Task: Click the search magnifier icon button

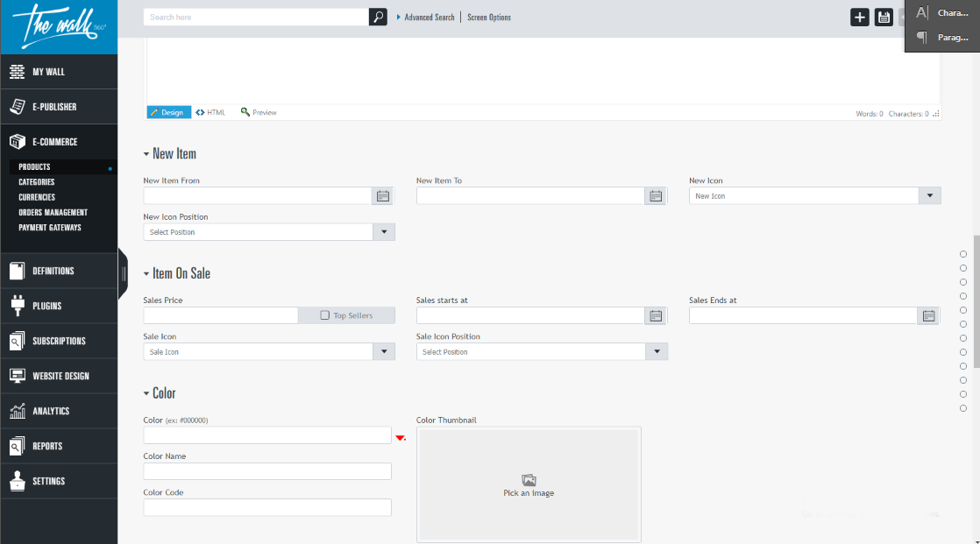Action: pos(378,17)
